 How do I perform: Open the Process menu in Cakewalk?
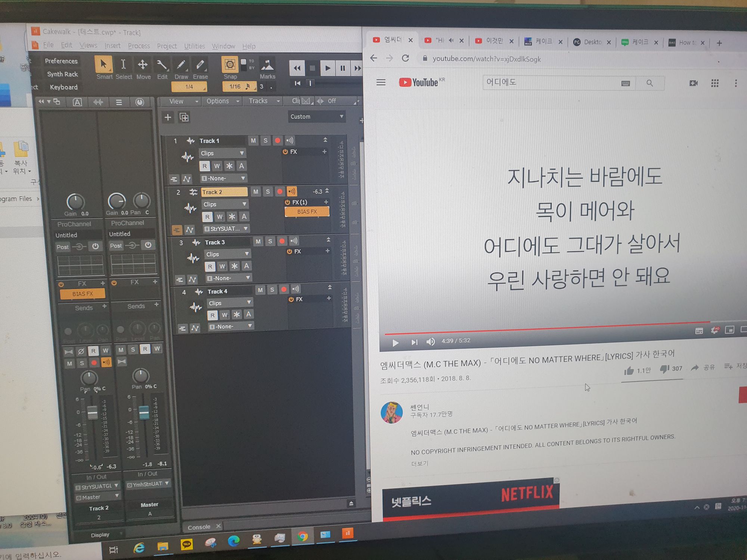click(139, 46)
